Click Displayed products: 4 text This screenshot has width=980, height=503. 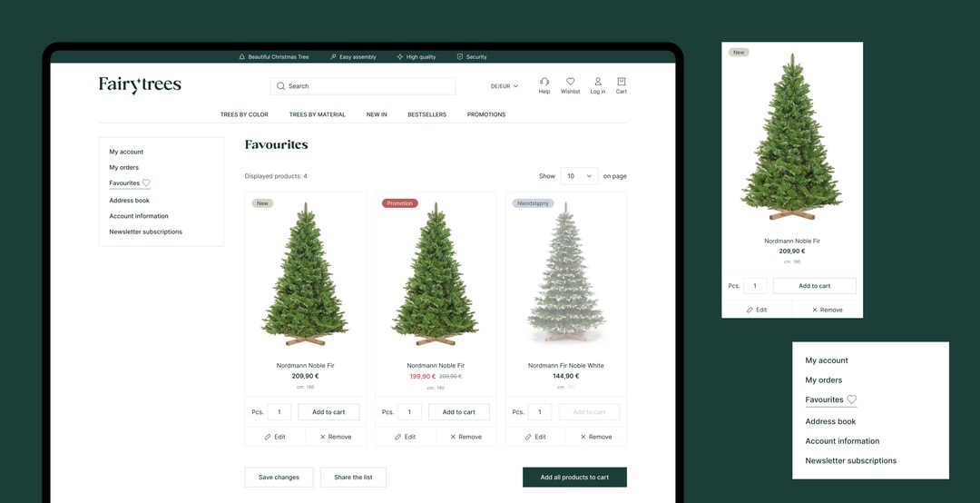click(276, 176)
